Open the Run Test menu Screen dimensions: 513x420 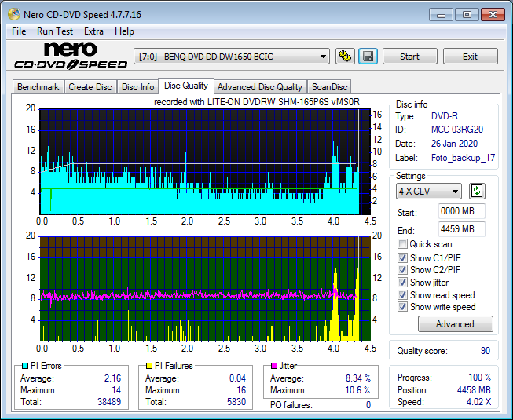coord(55,31)
